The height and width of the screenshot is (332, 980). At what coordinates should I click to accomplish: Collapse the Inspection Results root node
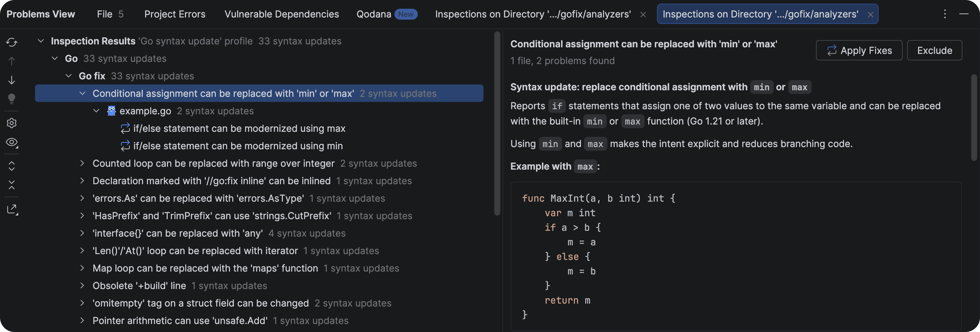(41, 41)
